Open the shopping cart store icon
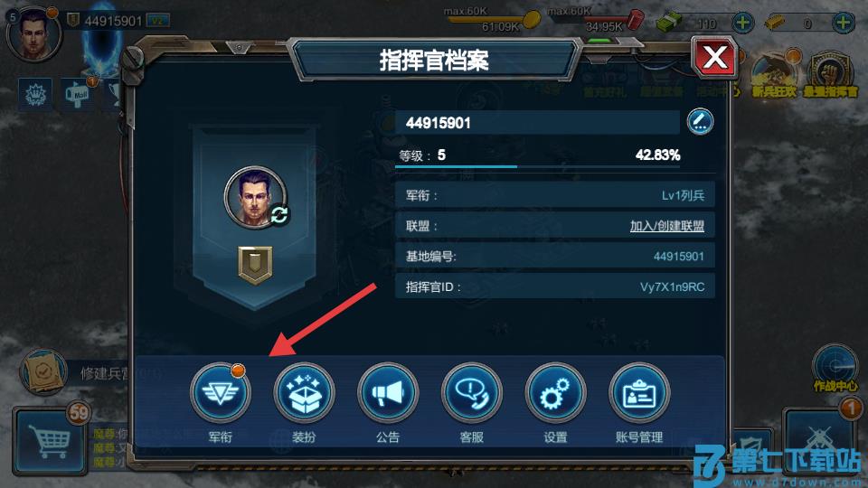This screenshot has height=488, width=868. pyautogui.click(x=50, y=441)
